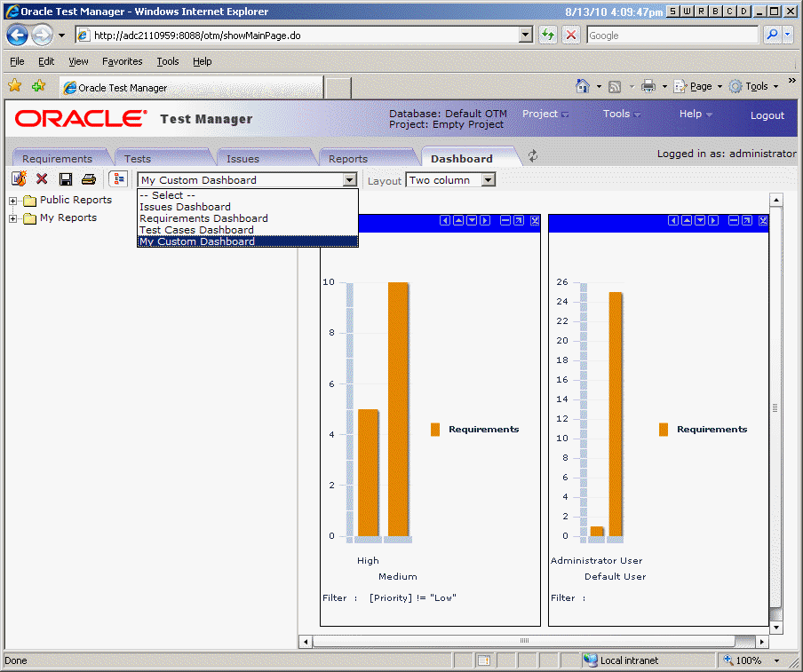Click the search magnifier button
Image resolution: width=803 pixels, height=672 pixels.
[772, 35]
